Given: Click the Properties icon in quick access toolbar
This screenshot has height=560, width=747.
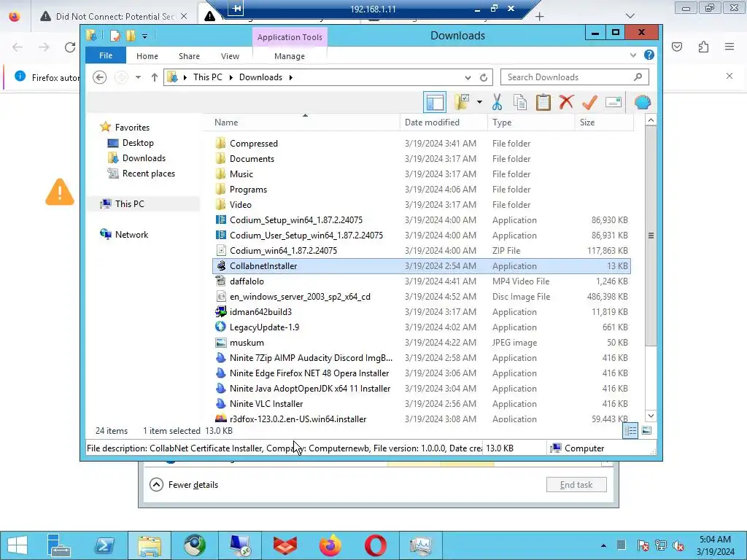Looking at the screenshot, I should (115, 36).
